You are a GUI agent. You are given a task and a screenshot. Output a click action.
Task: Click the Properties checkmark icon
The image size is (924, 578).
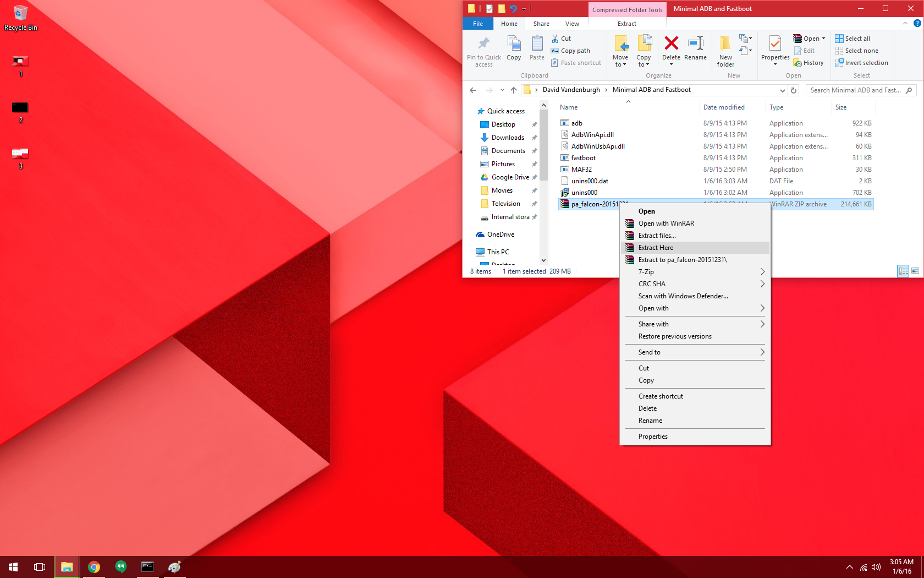click(x=775, y=43)
